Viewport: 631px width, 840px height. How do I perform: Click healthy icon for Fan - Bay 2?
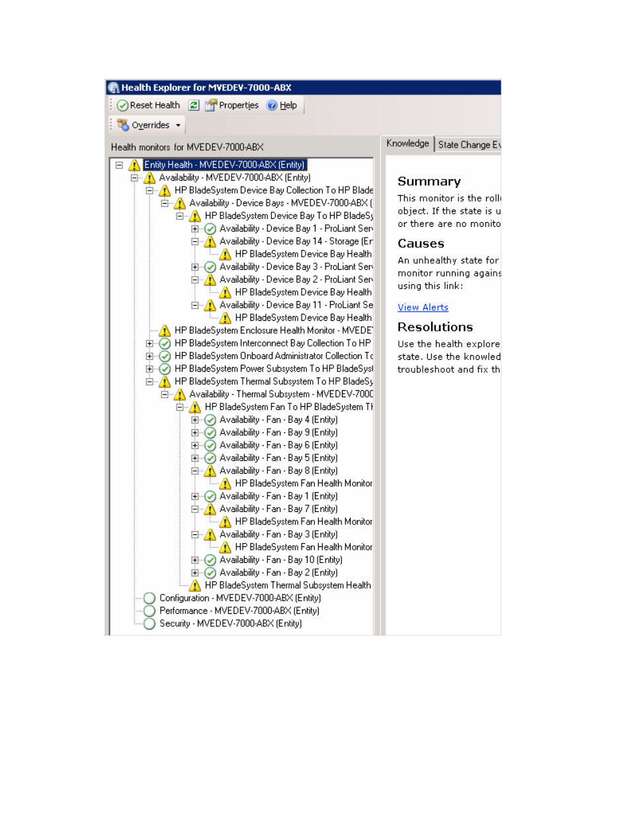click(210, 573)
